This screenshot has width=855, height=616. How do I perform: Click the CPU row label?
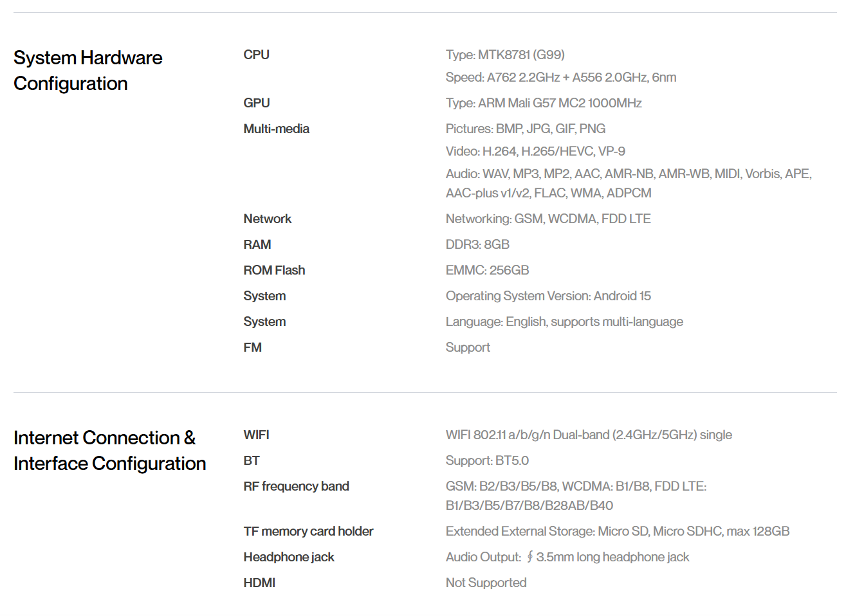click(x=256, y=55)
